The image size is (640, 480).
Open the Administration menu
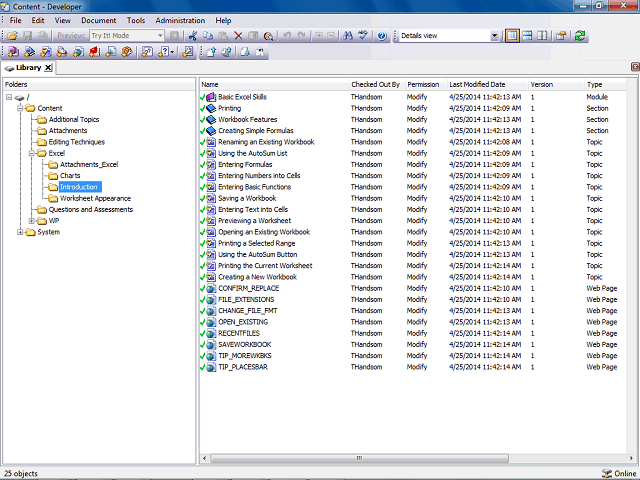pyautogui.click(x=180, y=20)
